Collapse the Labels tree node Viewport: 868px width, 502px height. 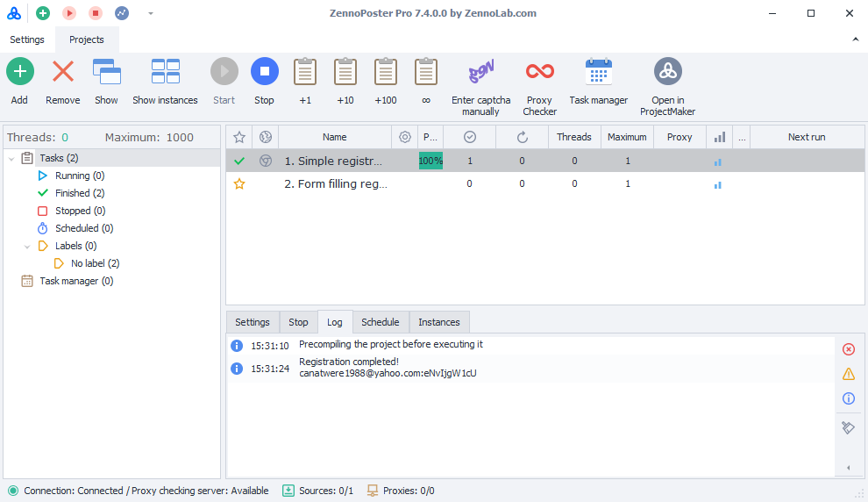(x=27, y=247)
